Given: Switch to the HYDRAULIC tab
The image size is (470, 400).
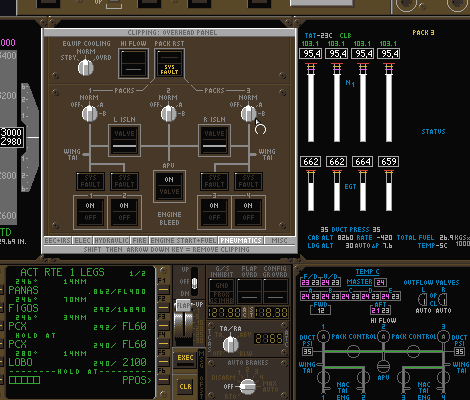Looking at the screenshot, I should pyautogui.click(x=111, y=240).
